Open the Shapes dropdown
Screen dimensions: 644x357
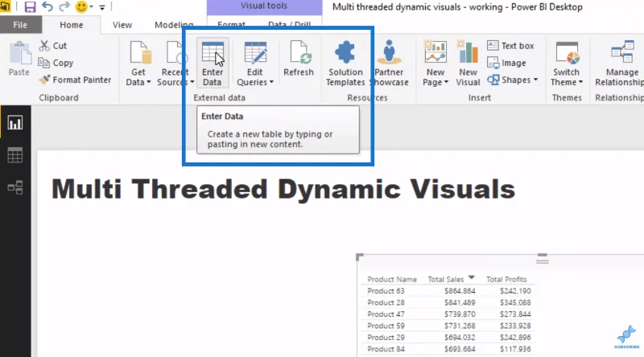pos(513,80)
